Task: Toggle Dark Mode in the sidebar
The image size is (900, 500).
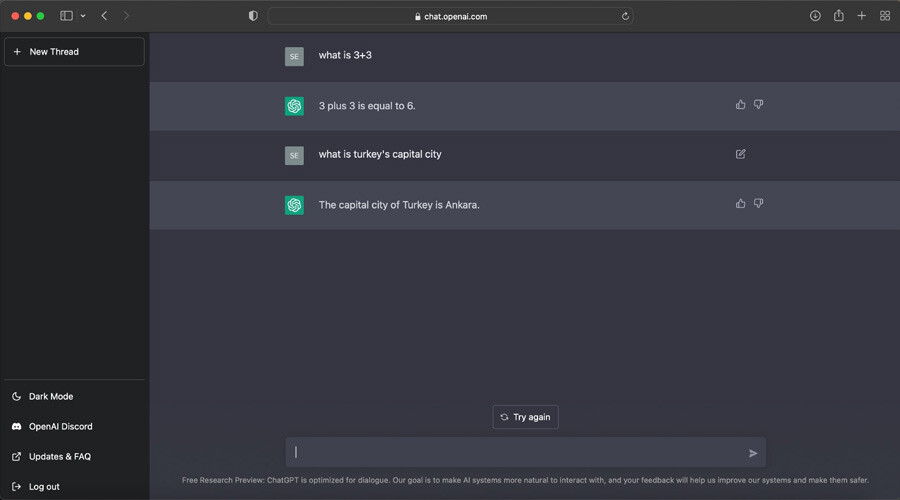Action: point(50,396)
